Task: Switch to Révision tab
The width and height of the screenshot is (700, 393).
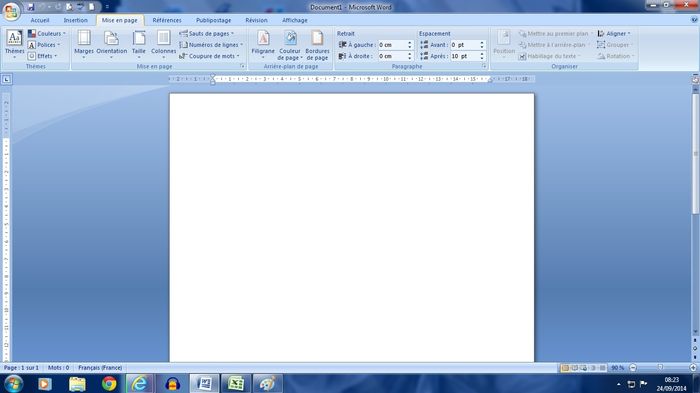Action: coord(256,20)
